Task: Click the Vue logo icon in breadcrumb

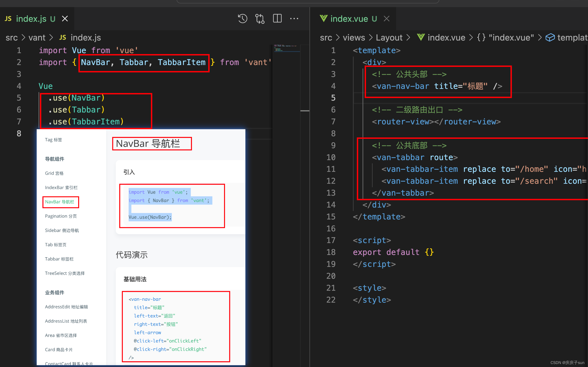Action: pos(421,37)
